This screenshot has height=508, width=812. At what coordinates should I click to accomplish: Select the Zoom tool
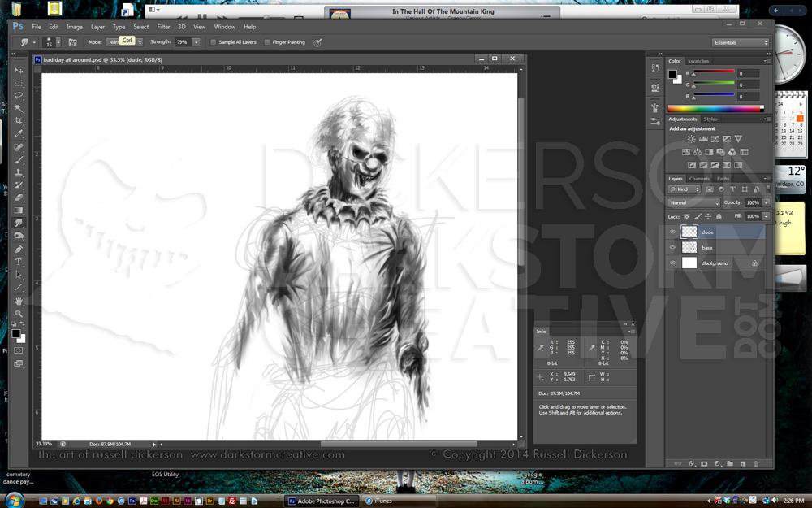19,314
